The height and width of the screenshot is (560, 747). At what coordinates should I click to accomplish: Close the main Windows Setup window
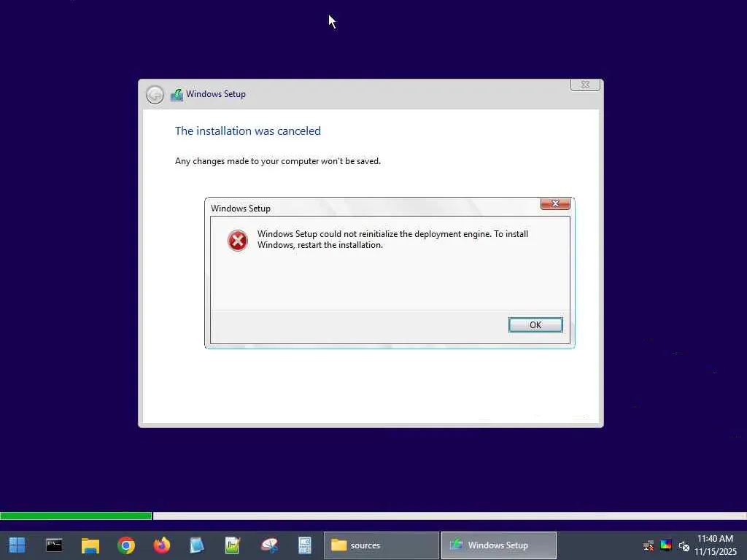(x=585, y=85)
